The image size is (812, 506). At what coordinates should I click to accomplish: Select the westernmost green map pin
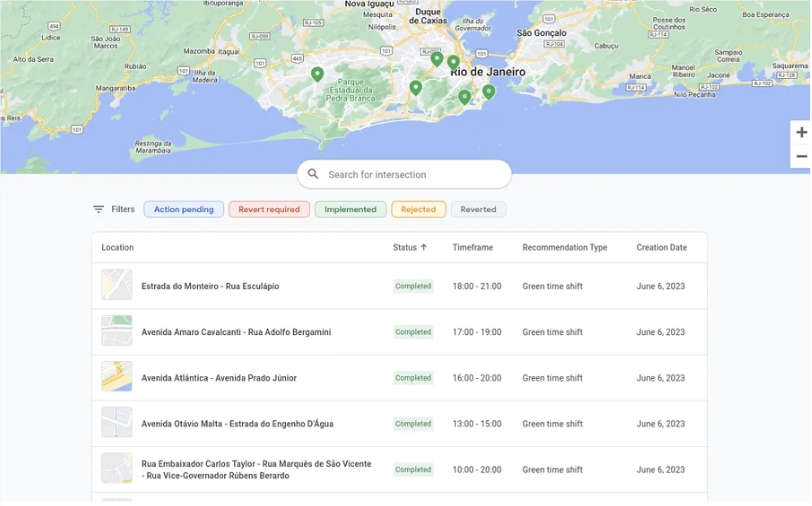coord(317,74)
